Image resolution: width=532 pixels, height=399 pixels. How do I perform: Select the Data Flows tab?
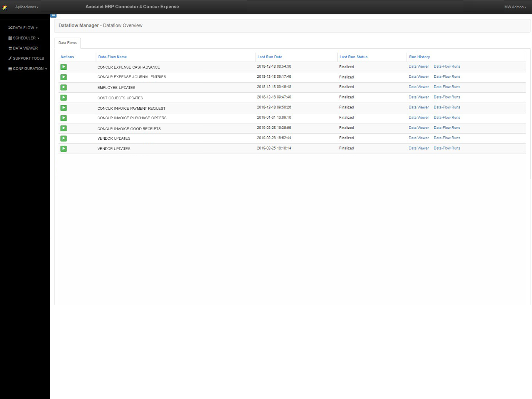(x=67, y=42)
